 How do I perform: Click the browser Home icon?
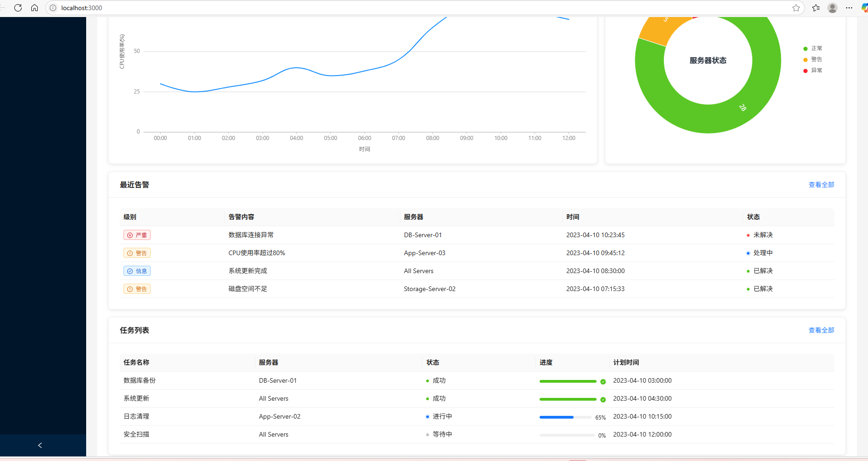tap(35, 8)
